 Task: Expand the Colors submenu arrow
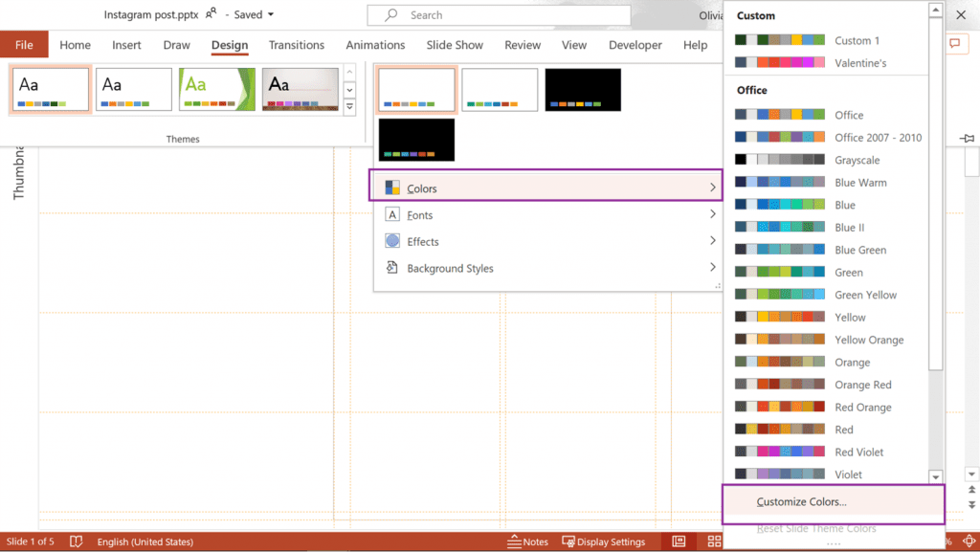(713, 187)
